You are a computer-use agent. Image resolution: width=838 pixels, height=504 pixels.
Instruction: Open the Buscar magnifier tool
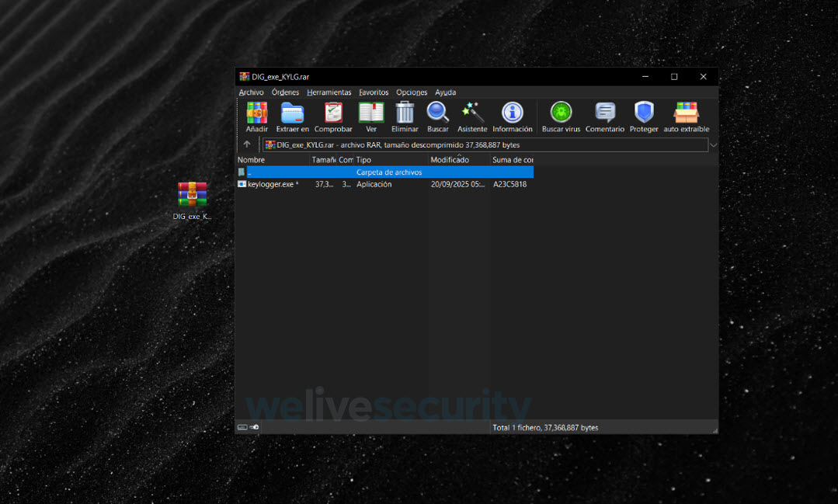click(437, 113)
